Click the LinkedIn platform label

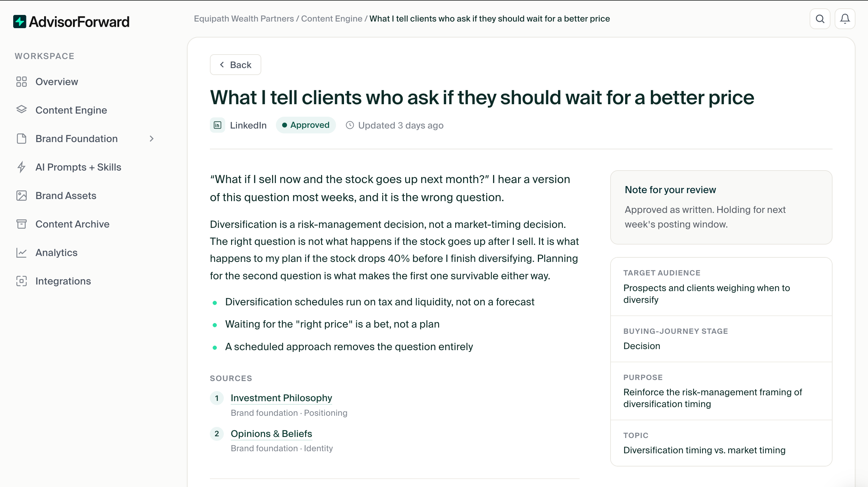[x=248, y=125]
